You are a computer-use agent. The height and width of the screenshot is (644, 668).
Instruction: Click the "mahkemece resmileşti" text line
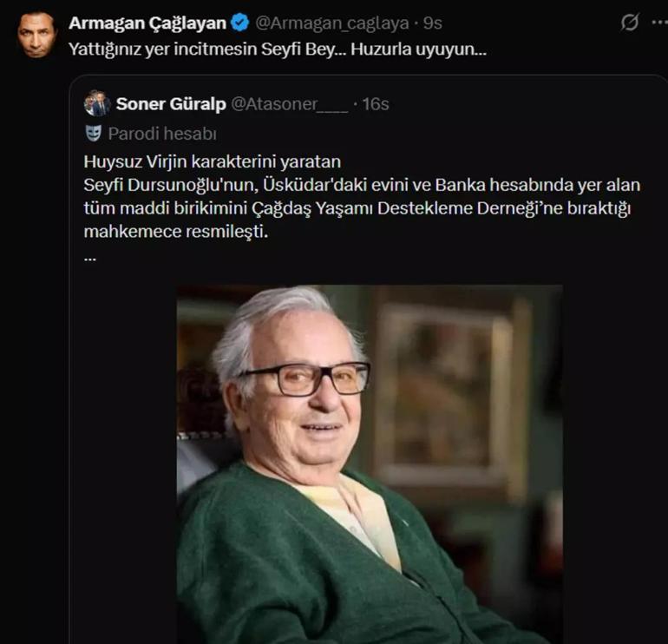tap(177, 233)
